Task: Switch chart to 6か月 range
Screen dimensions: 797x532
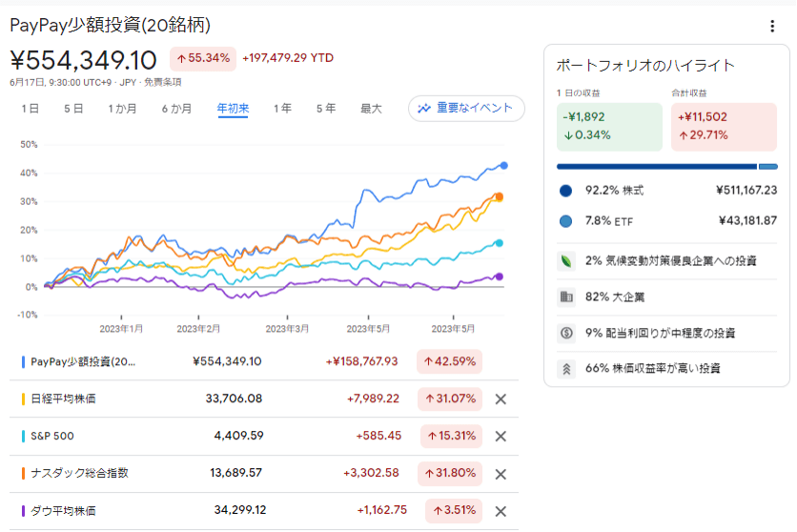Action: coord(176,109)
